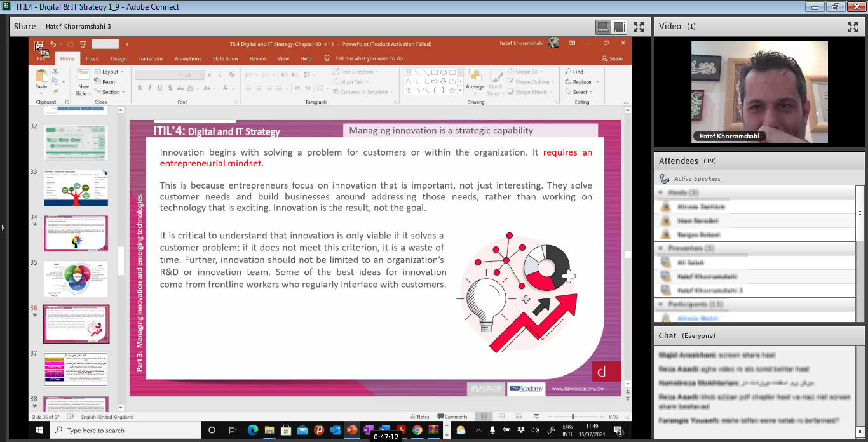Click the Paste clipboard icon
This screenshot has width=868, height=442.
click(x=41, y=76)
